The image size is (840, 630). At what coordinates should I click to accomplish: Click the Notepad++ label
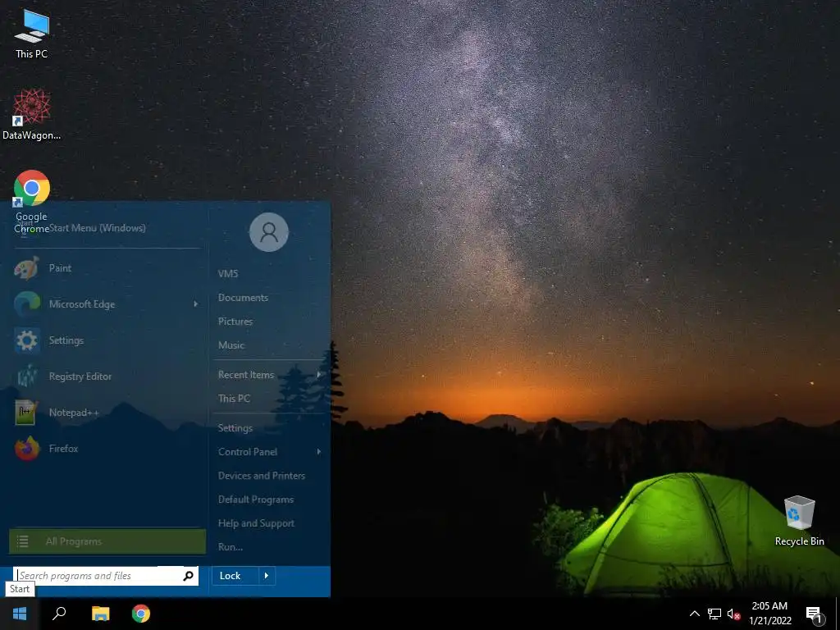pos(74,413)
